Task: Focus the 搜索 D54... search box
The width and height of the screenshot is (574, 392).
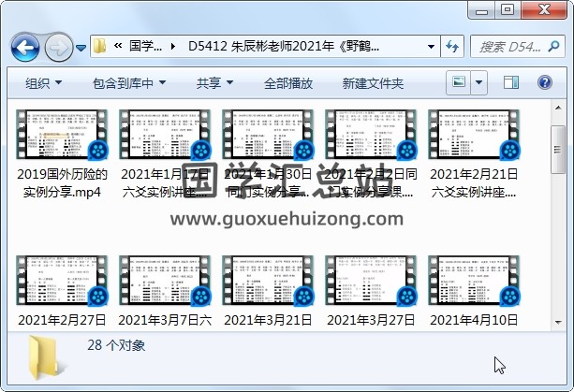Action: (x=517, y=47)
